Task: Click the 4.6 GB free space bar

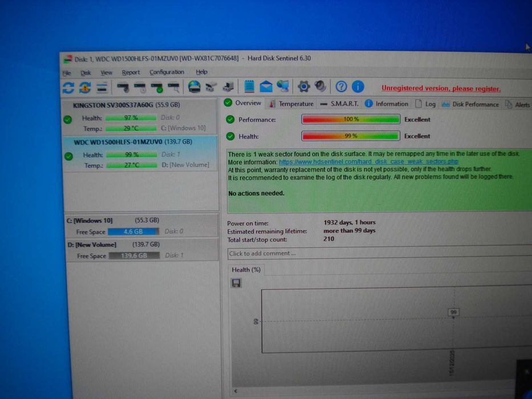Action: [x=133, y=232]
